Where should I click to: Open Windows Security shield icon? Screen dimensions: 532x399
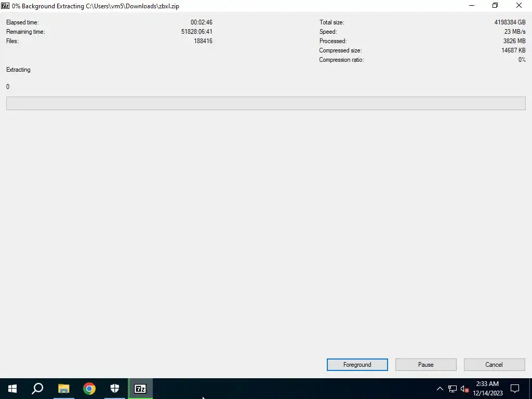(115, 389)
